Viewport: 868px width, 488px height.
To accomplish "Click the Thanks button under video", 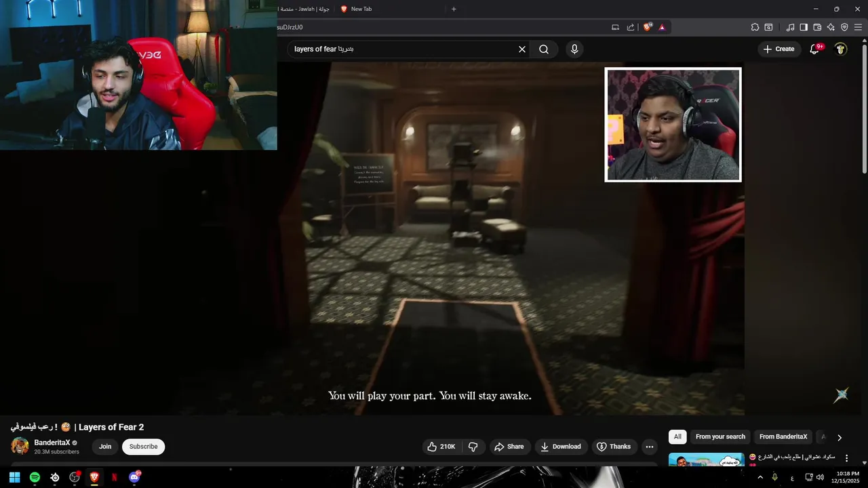I will pyautogui.click(x=614, y=447).
